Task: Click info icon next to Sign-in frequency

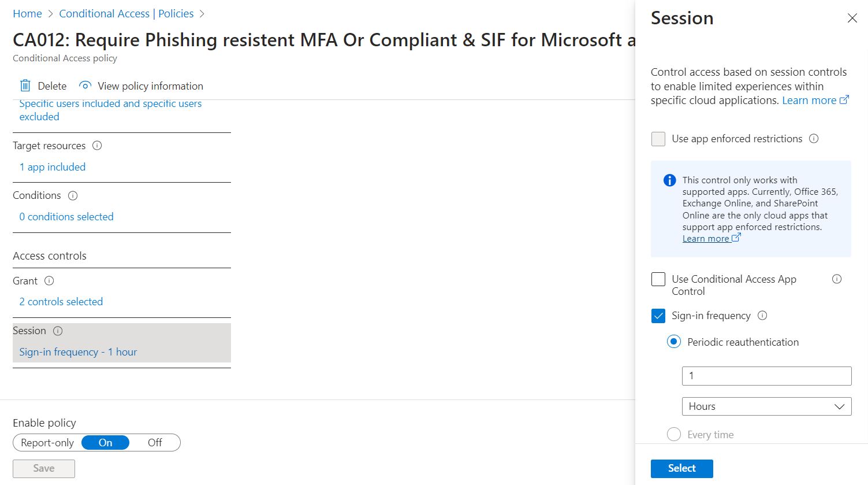Action: (x=762, y=316)
